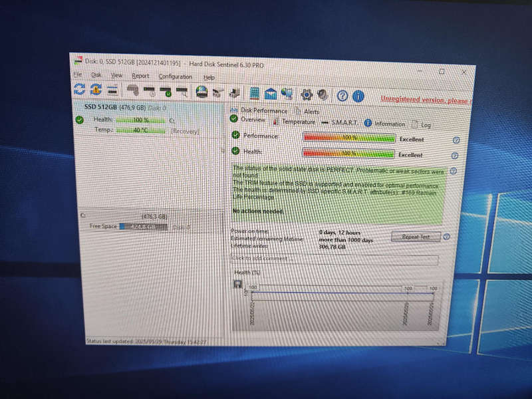Click the globe disk toolbar icon
Screen dimensions: 532x399
point(201,92)
